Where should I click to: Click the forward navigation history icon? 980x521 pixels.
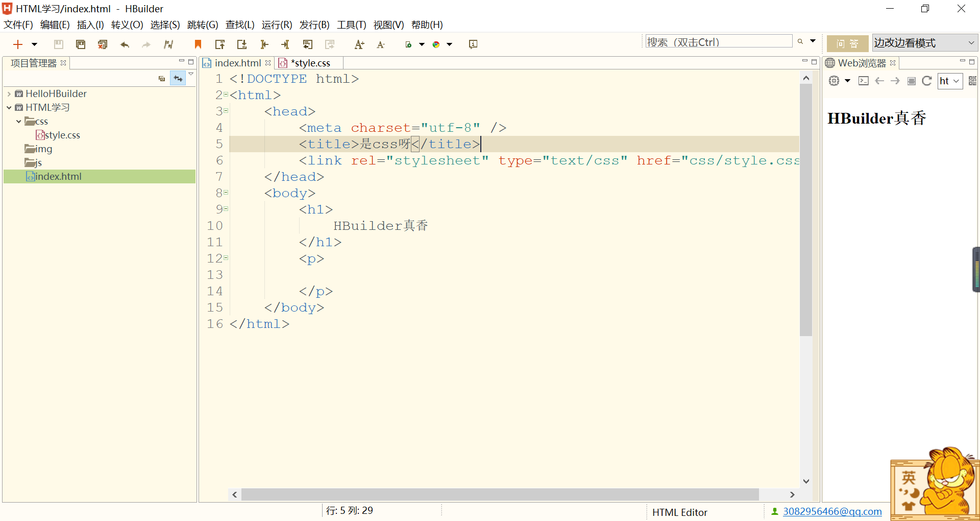coord(330,44)
